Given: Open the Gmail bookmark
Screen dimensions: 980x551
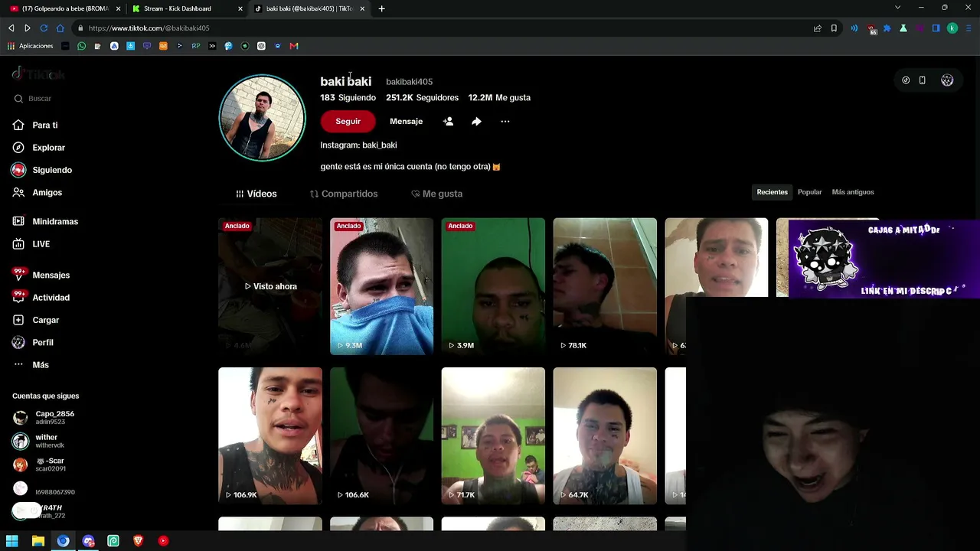Looking at the screenshot, I should (x=294, y=46).
